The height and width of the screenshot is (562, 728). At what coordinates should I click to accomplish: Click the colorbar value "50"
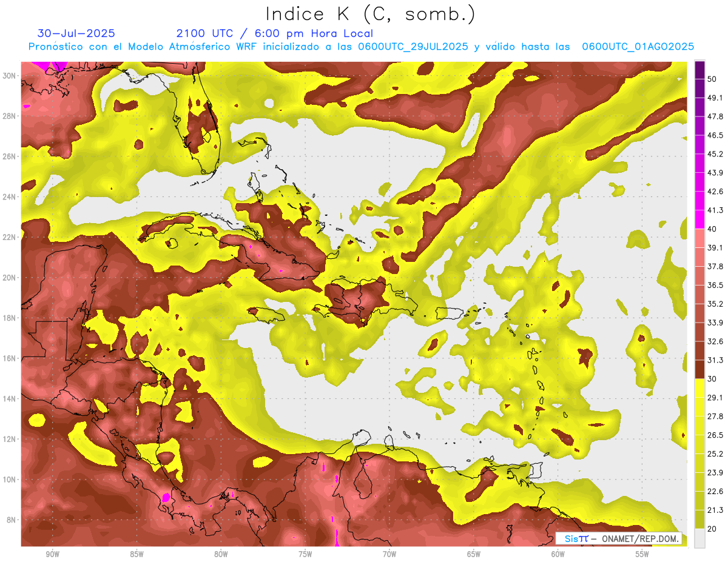[712, 79]
